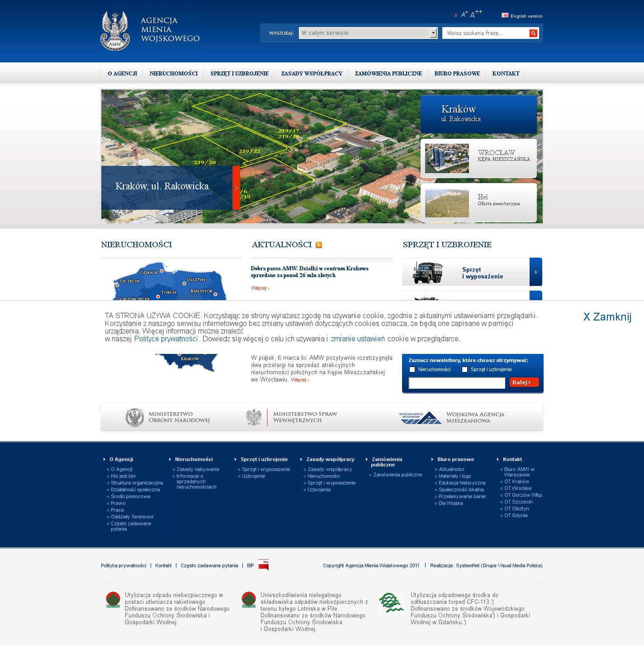
Task: Expand the Kontakt footer heading
Action: point(512,459)
